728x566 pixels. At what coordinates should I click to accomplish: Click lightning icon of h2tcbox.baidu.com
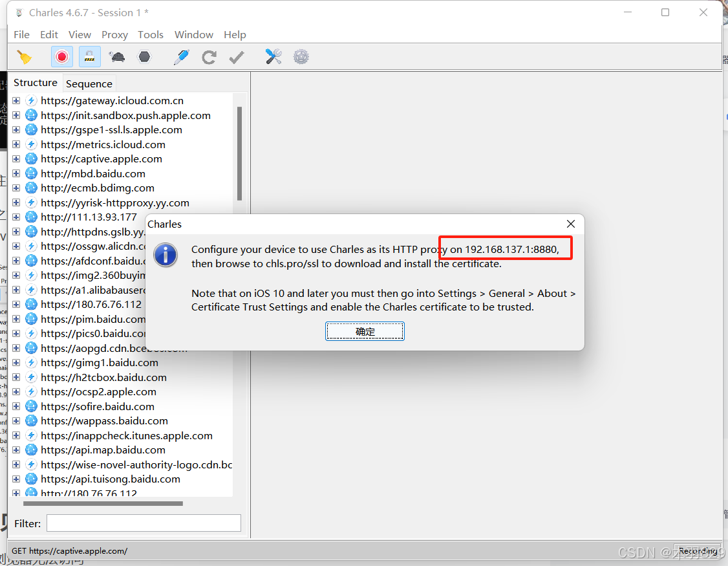coord(31,377)
